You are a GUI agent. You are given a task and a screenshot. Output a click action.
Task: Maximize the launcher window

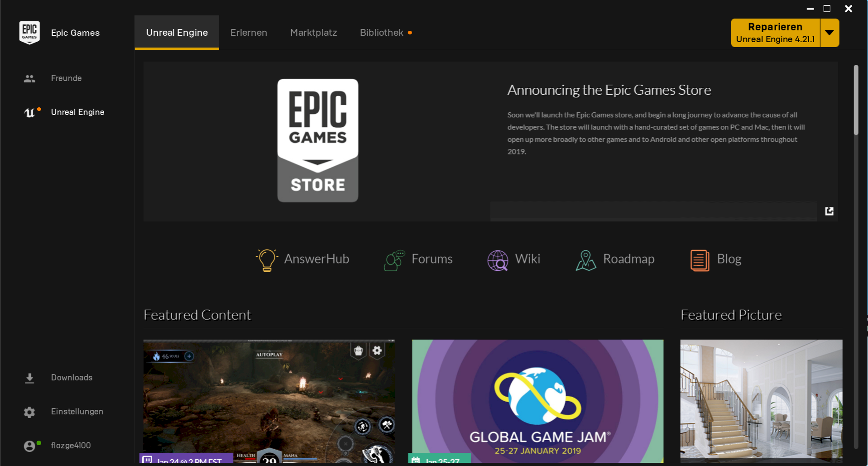827,9
